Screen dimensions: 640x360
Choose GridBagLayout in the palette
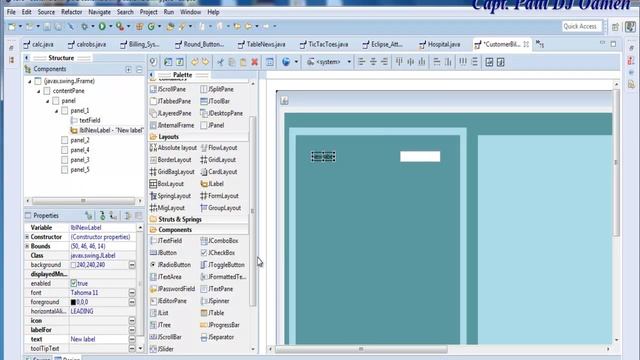coord(172,172)
